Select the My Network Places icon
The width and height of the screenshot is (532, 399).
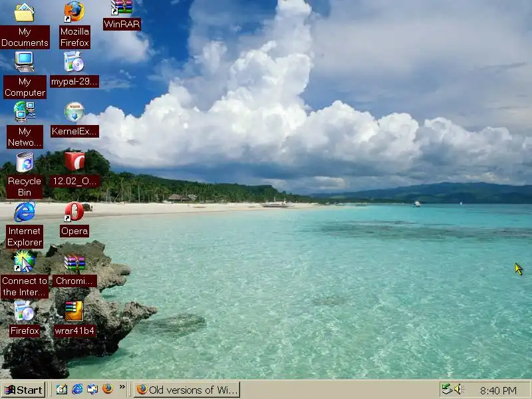[25, 112]
